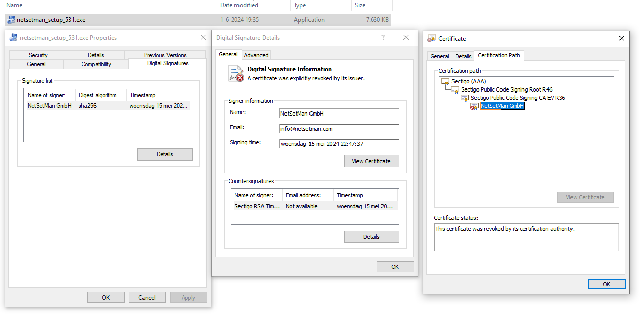Open Advanced tab in Digital Signature Details
Screen dimensions: 644x316
(256, 55)
